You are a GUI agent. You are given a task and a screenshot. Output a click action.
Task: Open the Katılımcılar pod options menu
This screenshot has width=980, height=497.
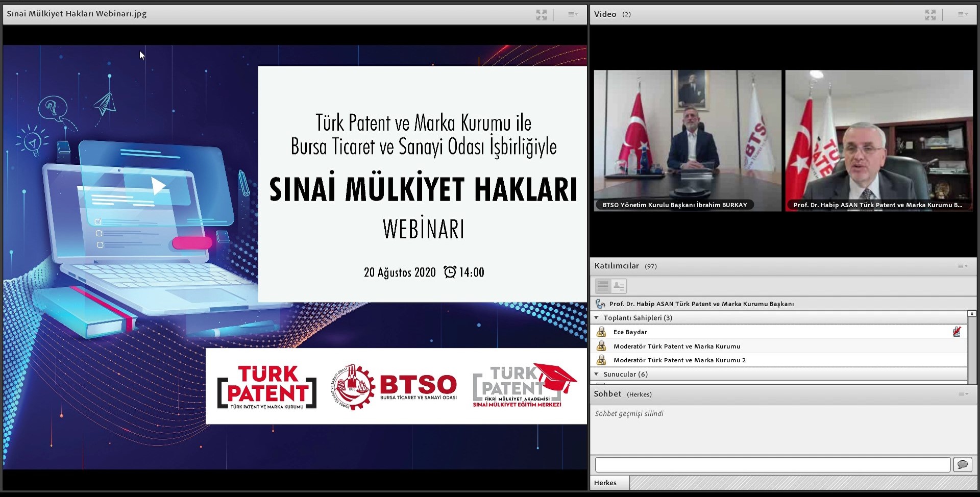(963, 266)
